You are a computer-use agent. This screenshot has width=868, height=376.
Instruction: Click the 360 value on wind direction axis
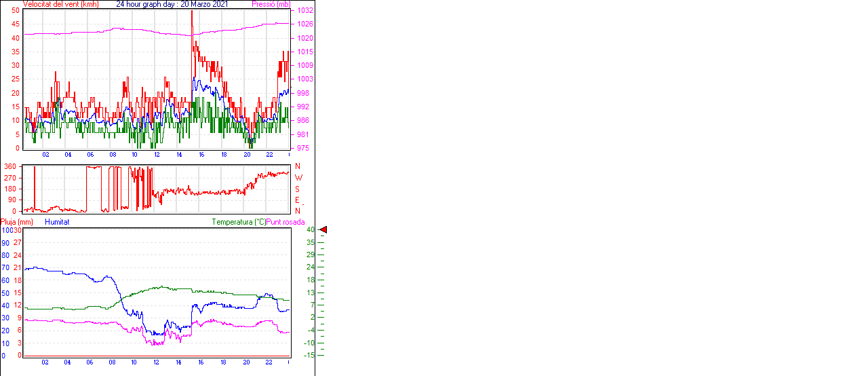pos(9,166)
